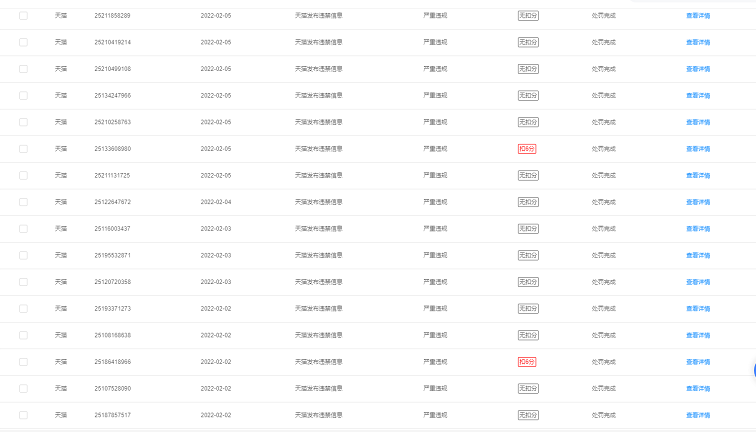Tick the checkbox for record 25211858289
Viewport: 756px width, 432px height.
pyautogui.click(x=23, y=16)
